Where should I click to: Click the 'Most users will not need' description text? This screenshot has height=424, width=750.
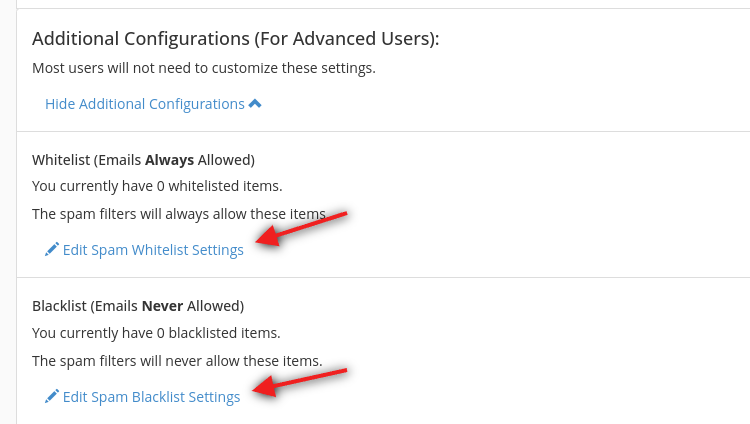point(204,68)
